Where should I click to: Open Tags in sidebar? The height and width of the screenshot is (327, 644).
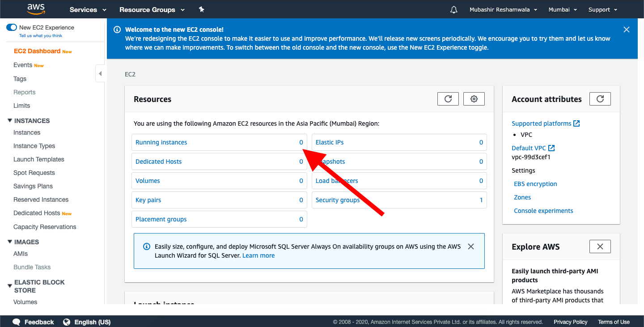click(20, 79)
